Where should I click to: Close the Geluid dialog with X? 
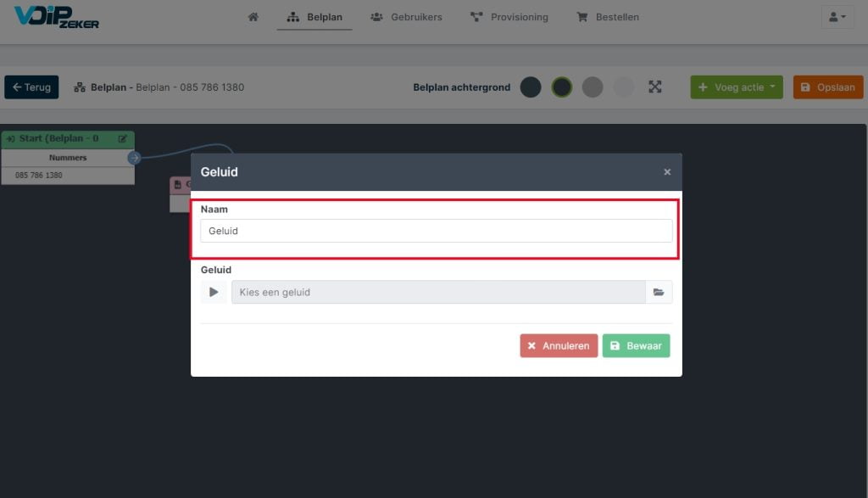tap(667, 172)
